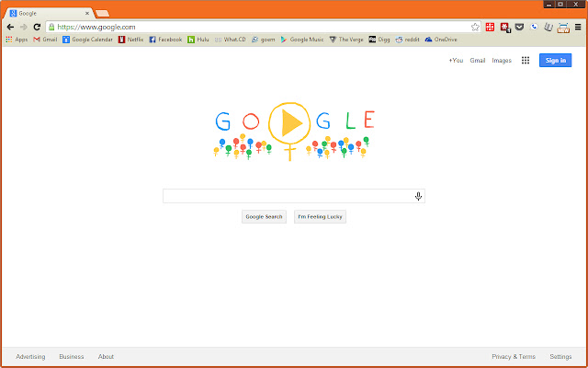588x368 pixels.
Task: Click the blue Sign in button
Action: (x=555, y=61)
